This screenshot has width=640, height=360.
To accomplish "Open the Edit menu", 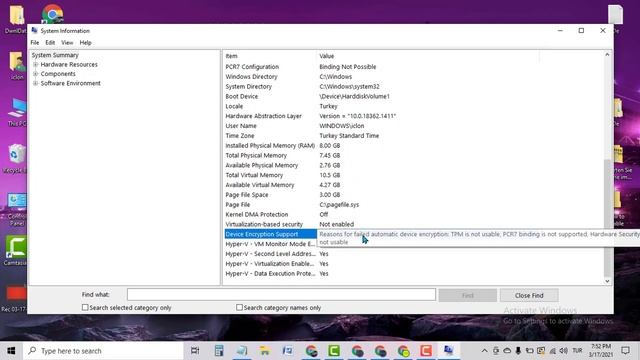I will [50, 42].
